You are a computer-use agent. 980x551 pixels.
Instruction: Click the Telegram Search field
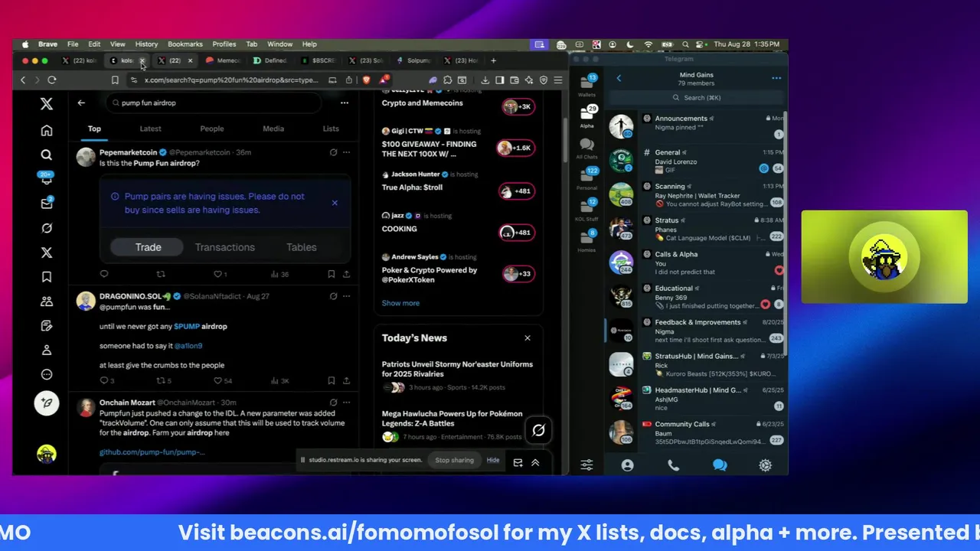click(x=697, y=97)
